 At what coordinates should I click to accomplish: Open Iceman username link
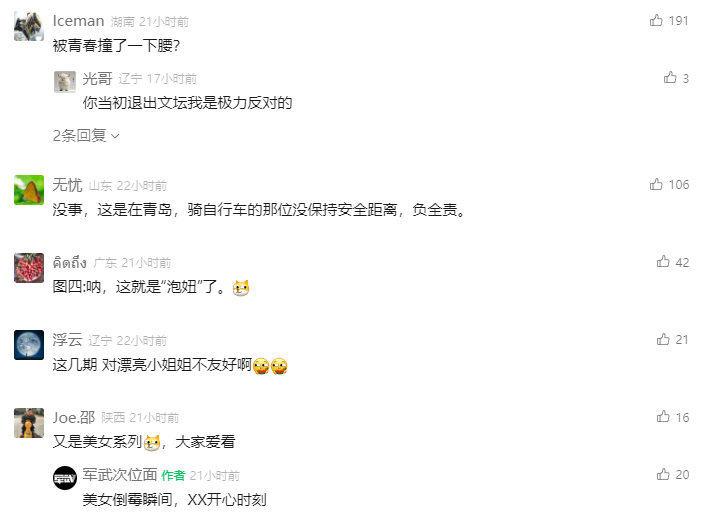[x=78, y=21]
